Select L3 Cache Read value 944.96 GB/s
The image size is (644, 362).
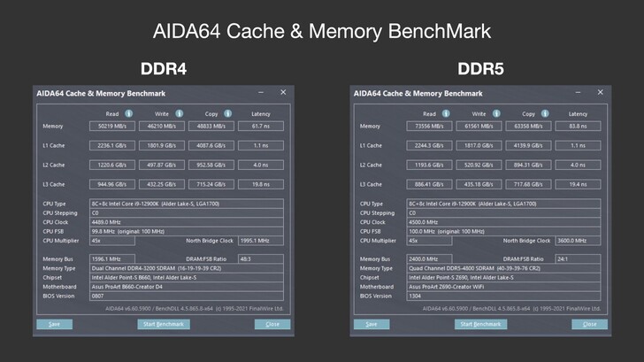(112, 184)
